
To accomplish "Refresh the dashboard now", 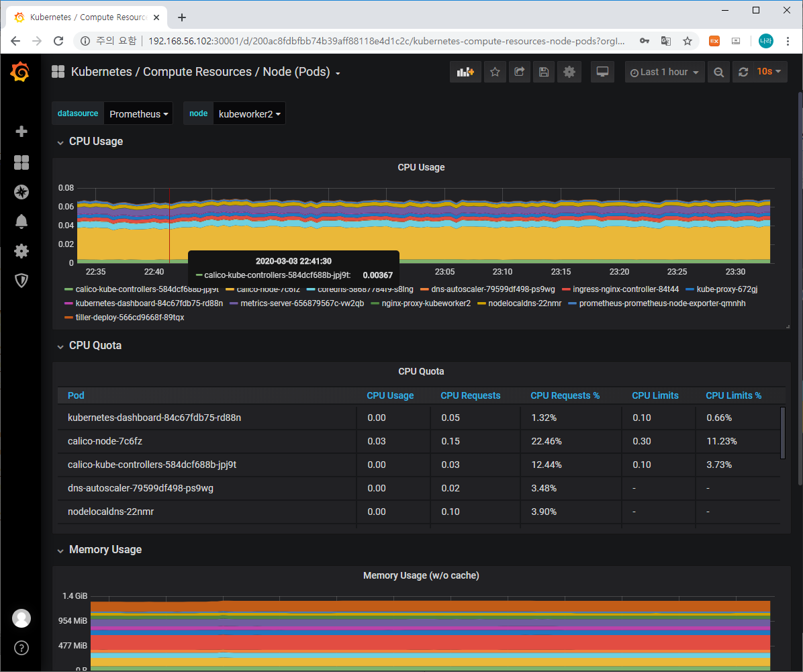I will [x=743, y=73].
